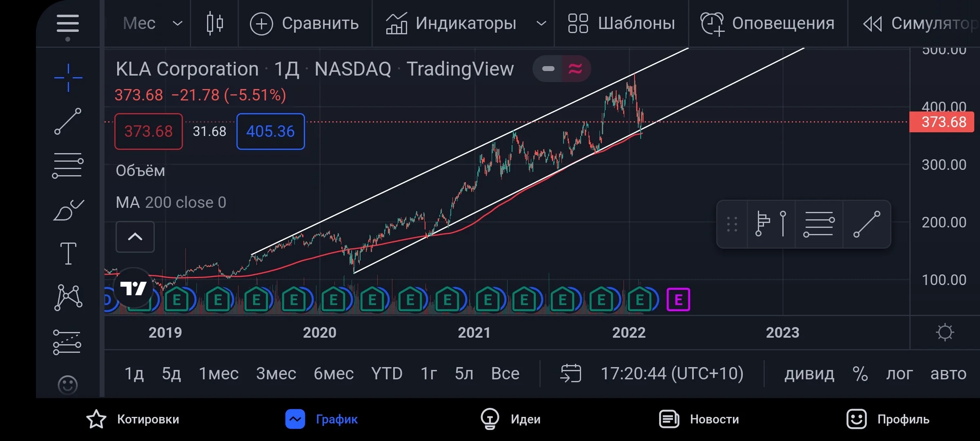Select the Все time range
980x441 pixels.
pos(505,374)
